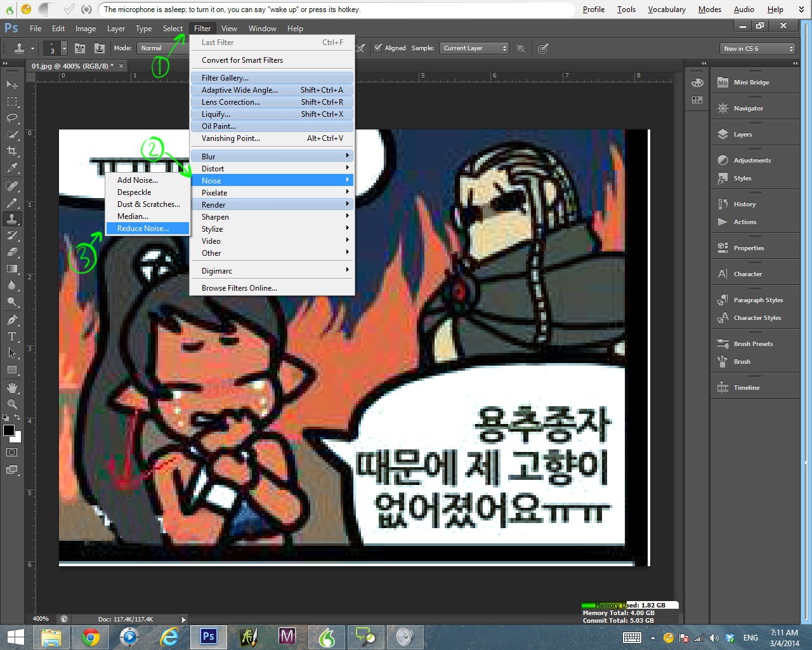Expand the Digimarc submenu
Viewport: 812px width, 650px height.
pyautogui.click(x=272, y=270)
